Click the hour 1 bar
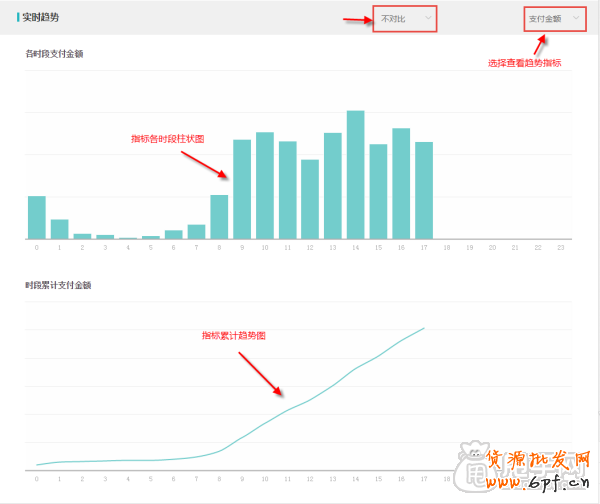 click(x=60, y=229)
